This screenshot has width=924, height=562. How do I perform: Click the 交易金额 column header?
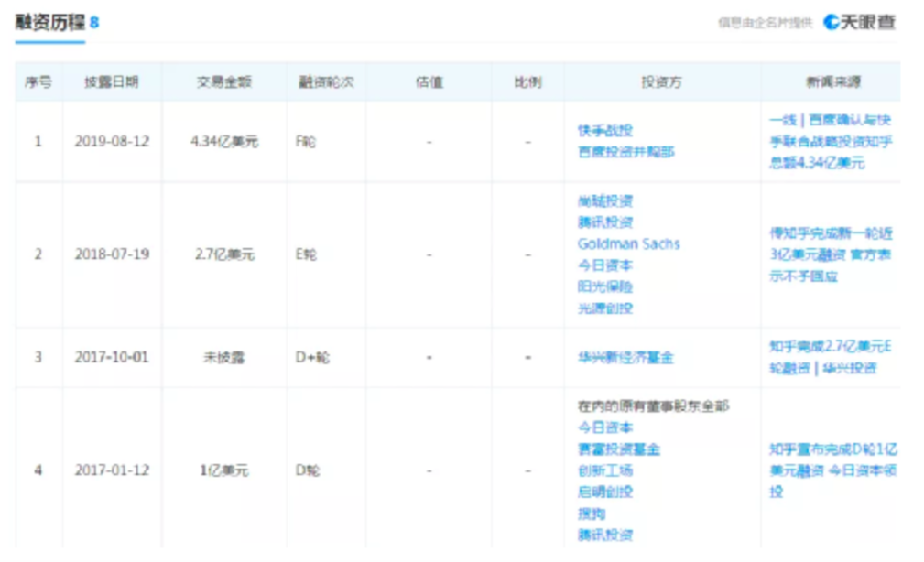224,81
